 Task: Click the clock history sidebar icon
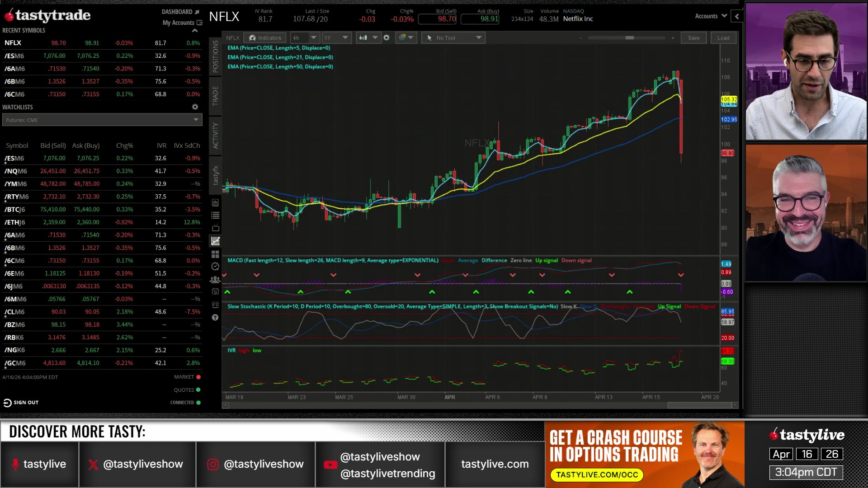(x=216, y=267)
